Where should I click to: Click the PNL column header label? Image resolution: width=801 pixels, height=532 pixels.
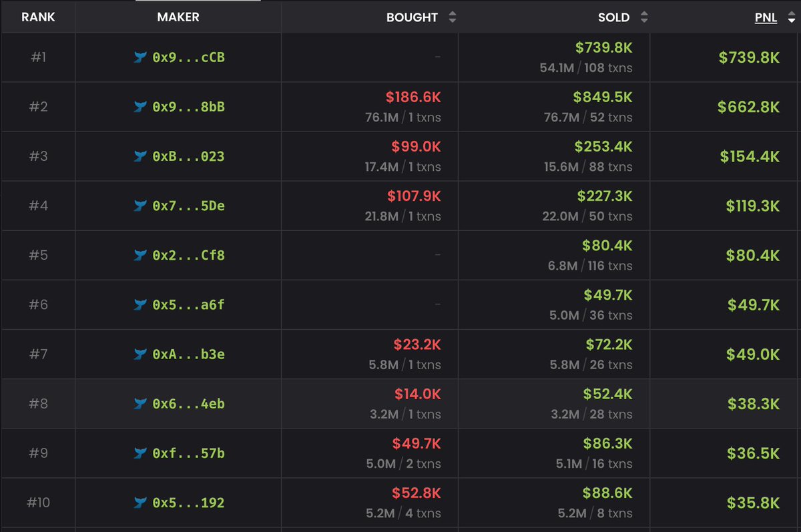[x=766, y=17]
